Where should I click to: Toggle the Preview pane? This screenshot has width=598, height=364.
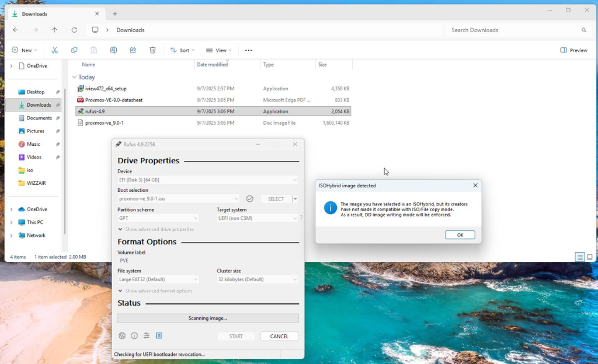[x=573, y=50]
